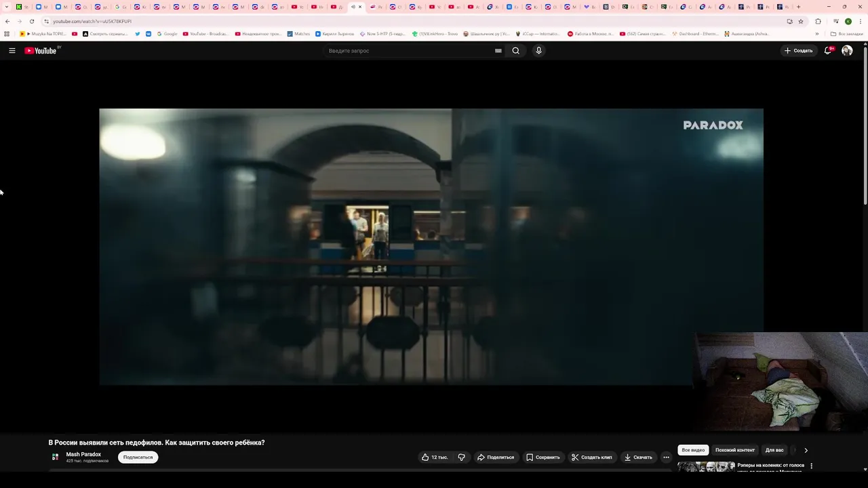Open options menu for Рэперы на коленях video
Image resolution: width=868 pixels, height=488 pixels.
coord(811,466)
